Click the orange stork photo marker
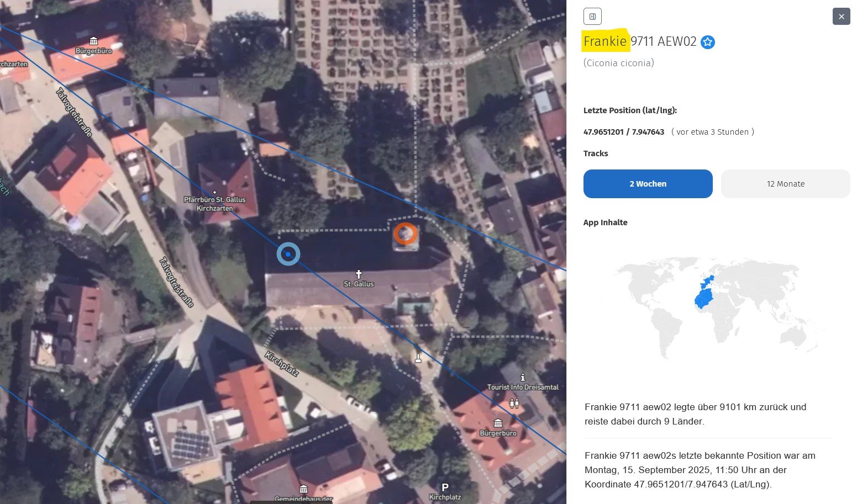The image size is (857, 504). tap(406, 234)
